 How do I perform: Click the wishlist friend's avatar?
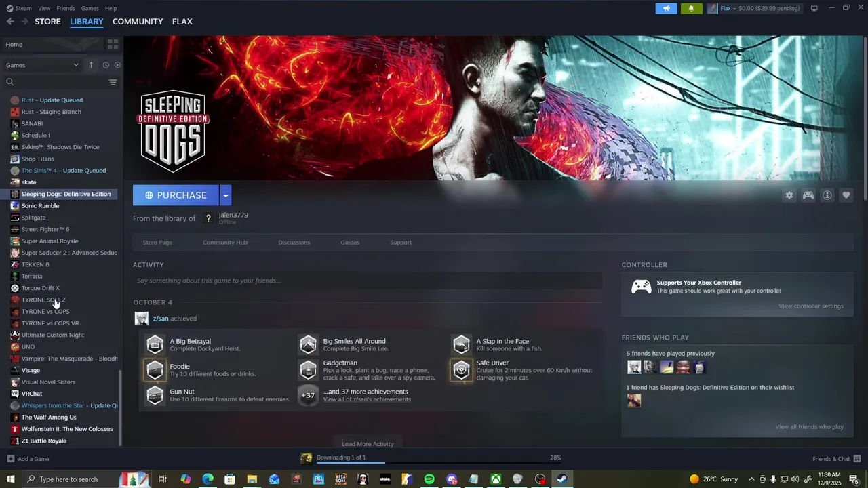pos(634,401)
